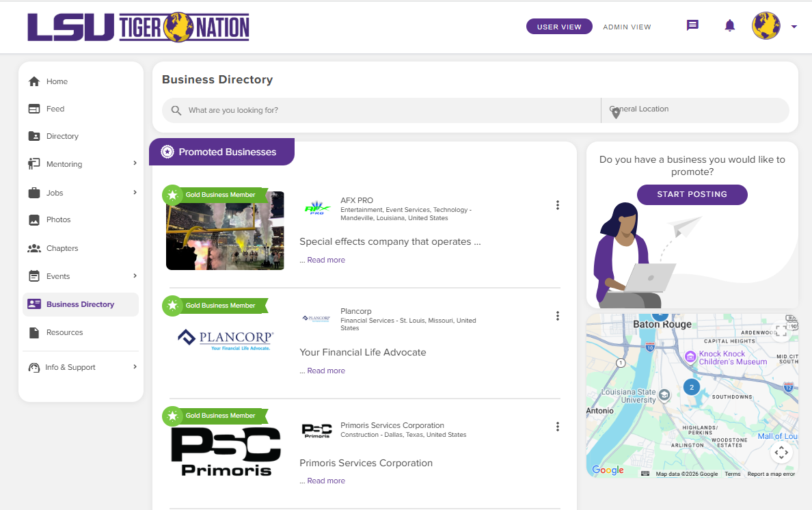The image size is (812, 510).
Task: Click the Resources document icon
Action: tap(34, 332)
